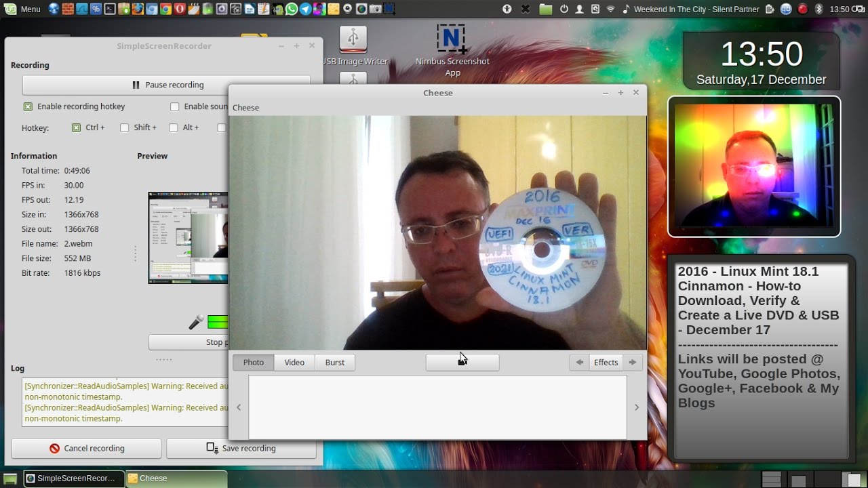Screen dimensions: 868x488
Task: Click the recording preview thumbnail
Action: pos(189,237)
